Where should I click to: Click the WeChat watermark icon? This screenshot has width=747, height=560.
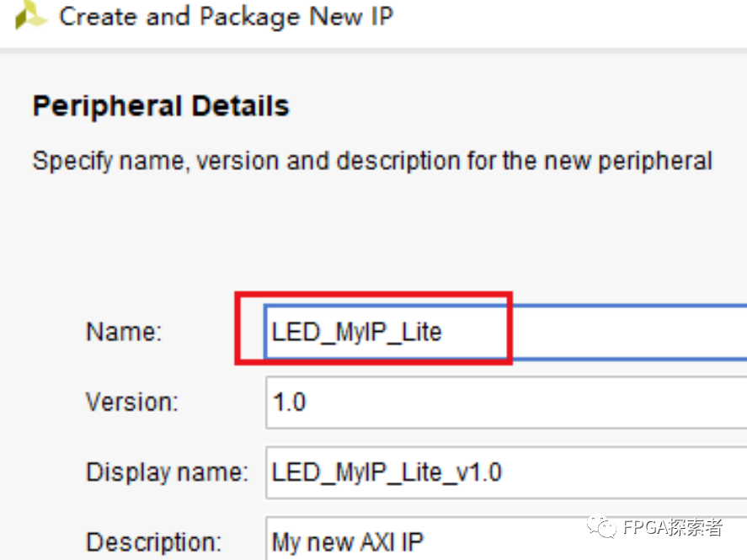[604, 527]
